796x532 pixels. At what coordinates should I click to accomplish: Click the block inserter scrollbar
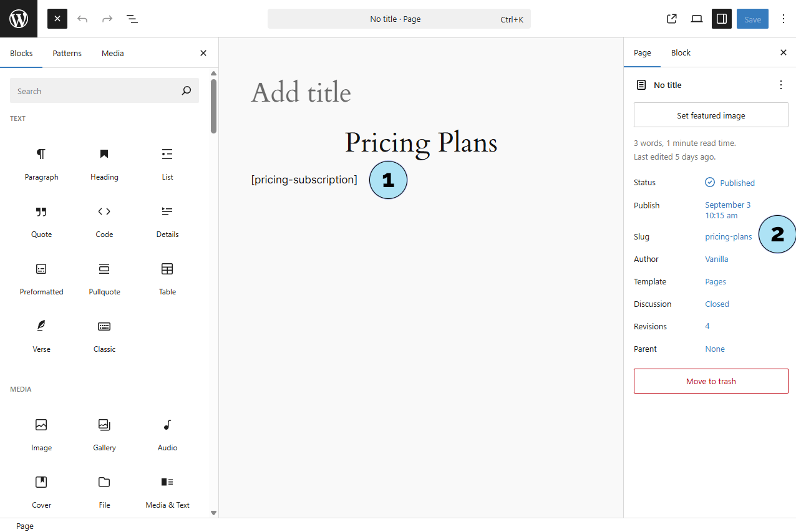coord(213,106)
